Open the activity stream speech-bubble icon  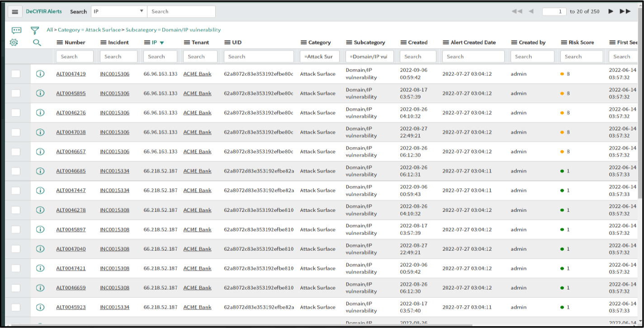(x=16, y=30)
